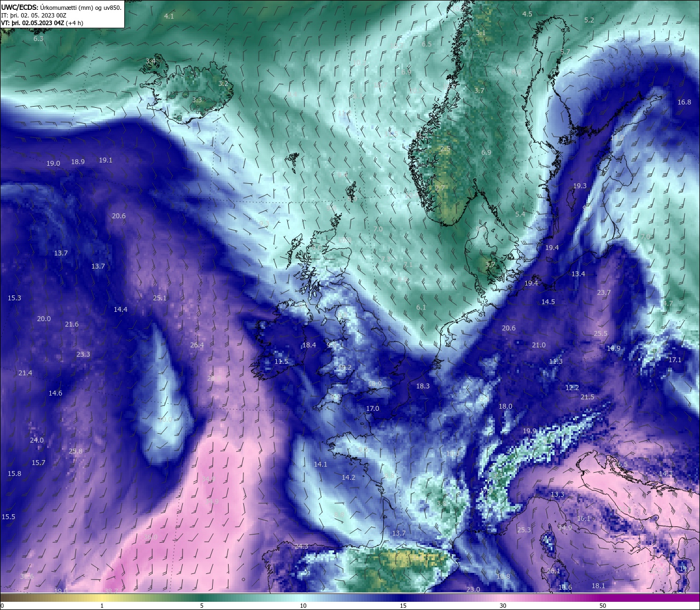This screenshot has height=610, width=700.
Task: Click the 21.0 value over Poland
Action: [539, 345]
